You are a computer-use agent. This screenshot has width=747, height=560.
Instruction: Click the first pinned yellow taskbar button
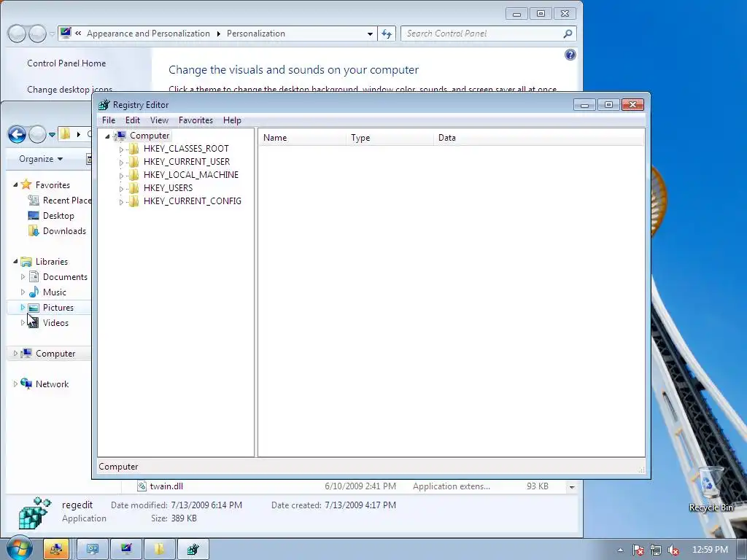tap(56, 549)
